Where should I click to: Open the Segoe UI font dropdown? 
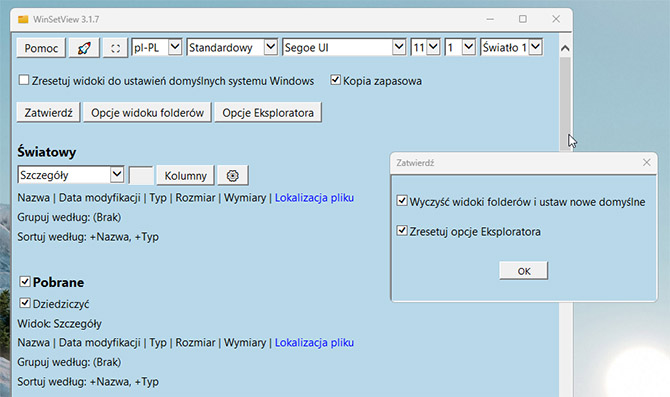[x=344, y=47]
